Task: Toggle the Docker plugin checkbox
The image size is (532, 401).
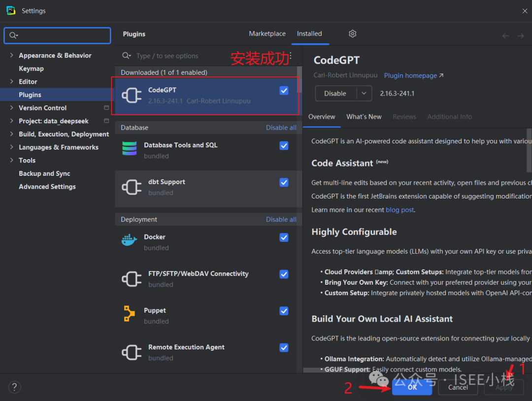Action: pos(284,237)
